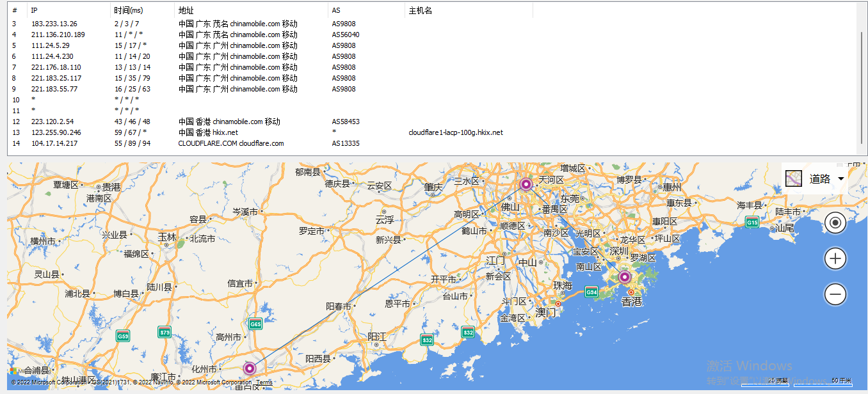Select the timed-out hop 11 row
Viewport: 868px width, 394px height.
[432, 111]
